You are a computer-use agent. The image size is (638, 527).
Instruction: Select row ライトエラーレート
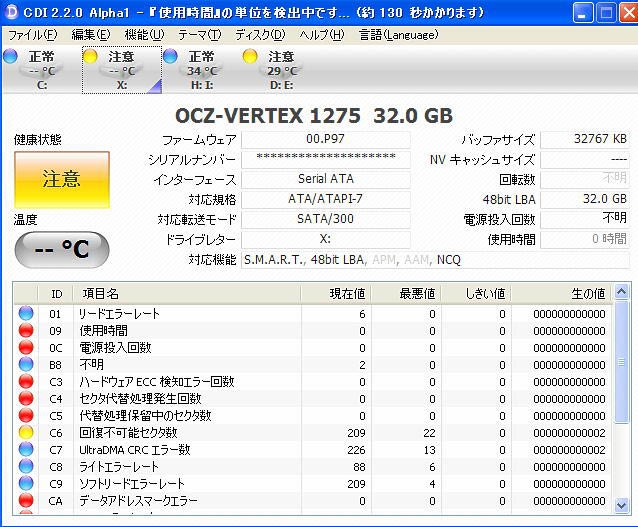[313, 466]
